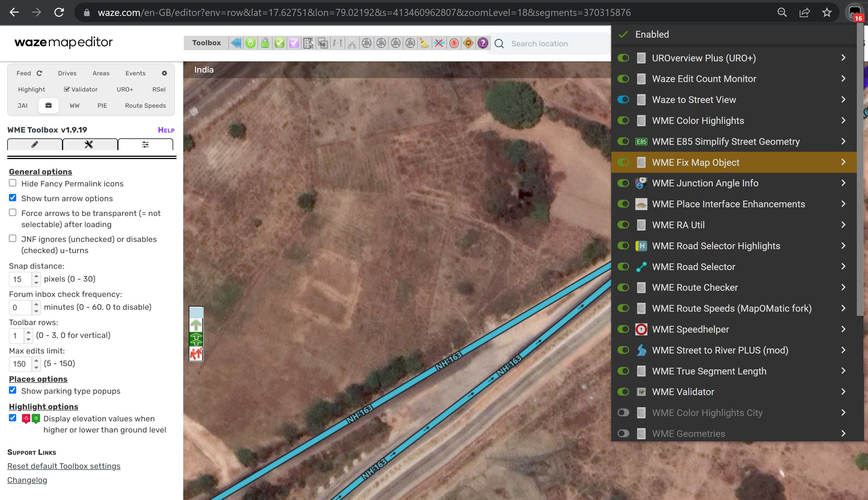Click the zoom magnifier icon in address bar
Viewport: 868px width, 500px height.
click(782, 13)
